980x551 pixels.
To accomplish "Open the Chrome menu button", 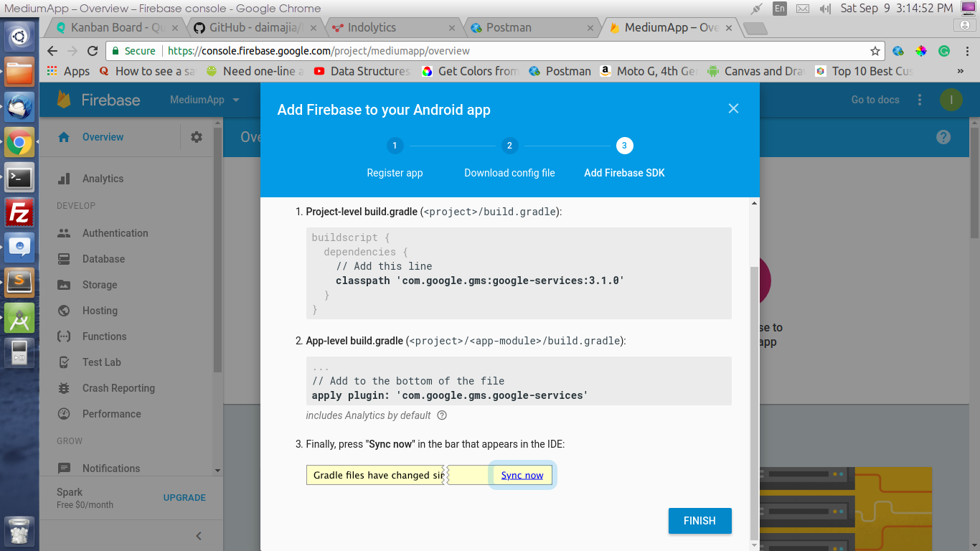I will pos(966,51).
